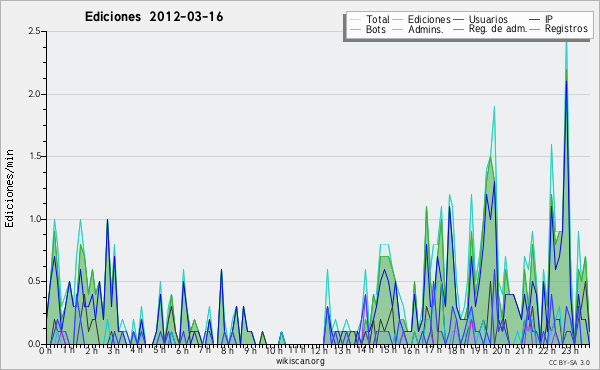Click the 2.5 y-axis value label
This screenshot has width=600, height=370.
point(34,31)
